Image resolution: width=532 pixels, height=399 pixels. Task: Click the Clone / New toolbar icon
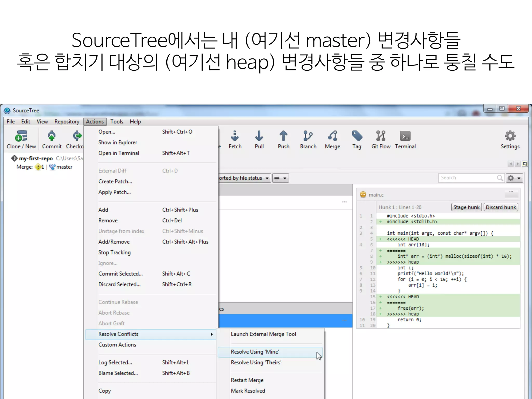pyautogui.click(x=21, y=136)
